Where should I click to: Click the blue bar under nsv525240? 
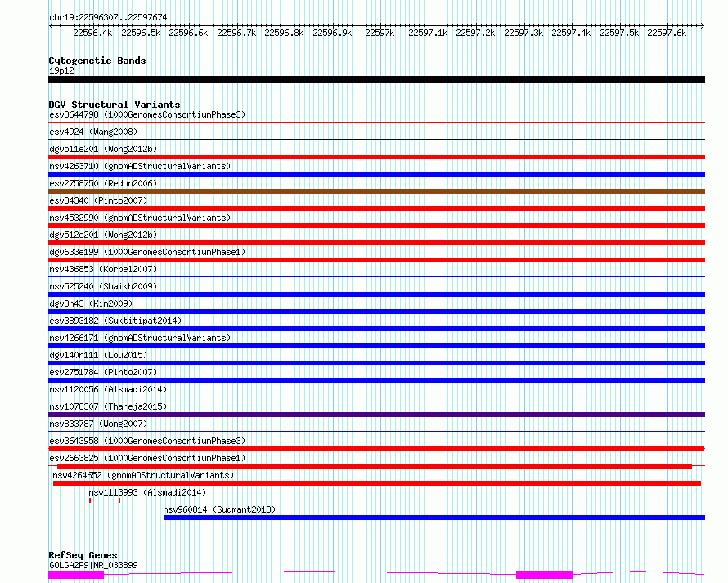click(x=376, y=294)
